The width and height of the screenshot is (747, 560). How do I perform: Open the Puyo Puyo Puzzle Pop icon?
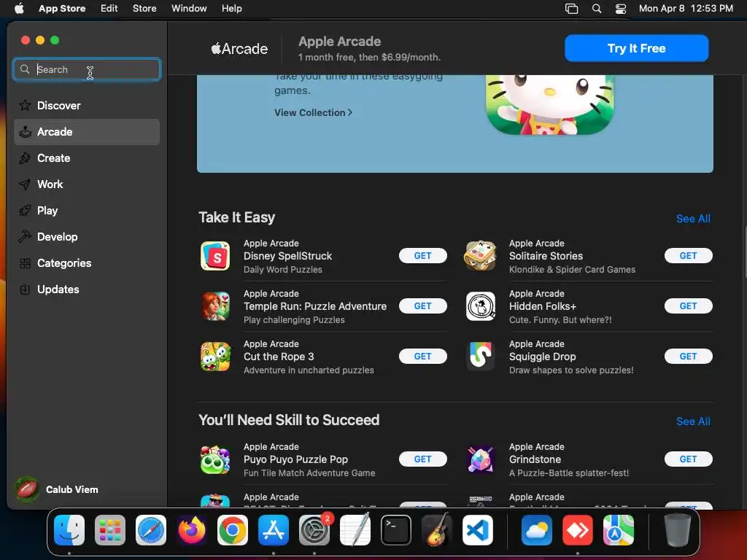pyautogui.click(x=215, y=459)
